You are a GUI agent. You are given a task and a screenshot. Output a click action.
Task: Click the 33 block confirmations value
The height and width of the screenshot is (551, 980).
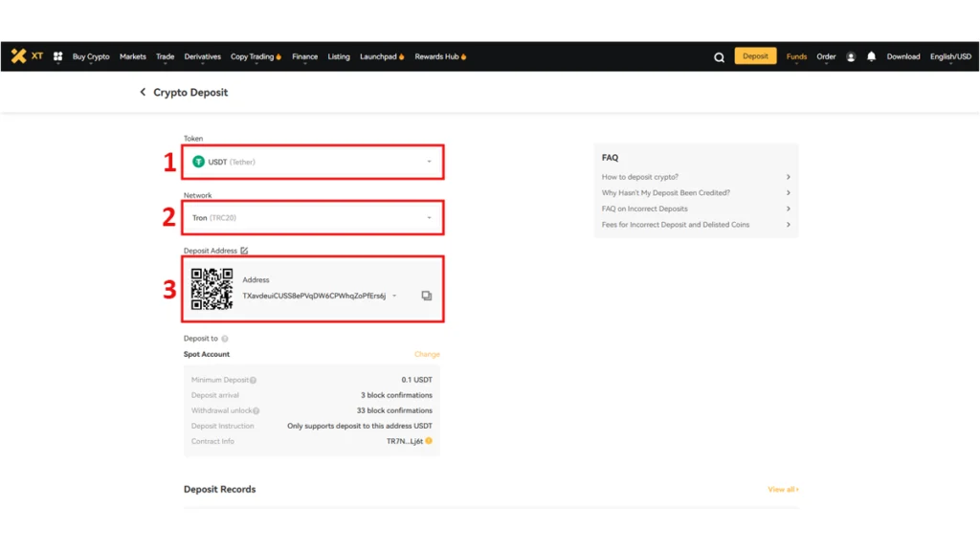(394, 410)
